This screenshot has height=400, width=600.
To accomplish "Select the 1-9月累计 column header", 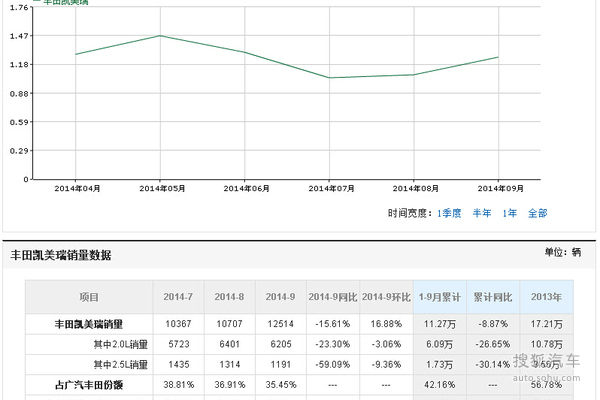I will coord(440,297).
